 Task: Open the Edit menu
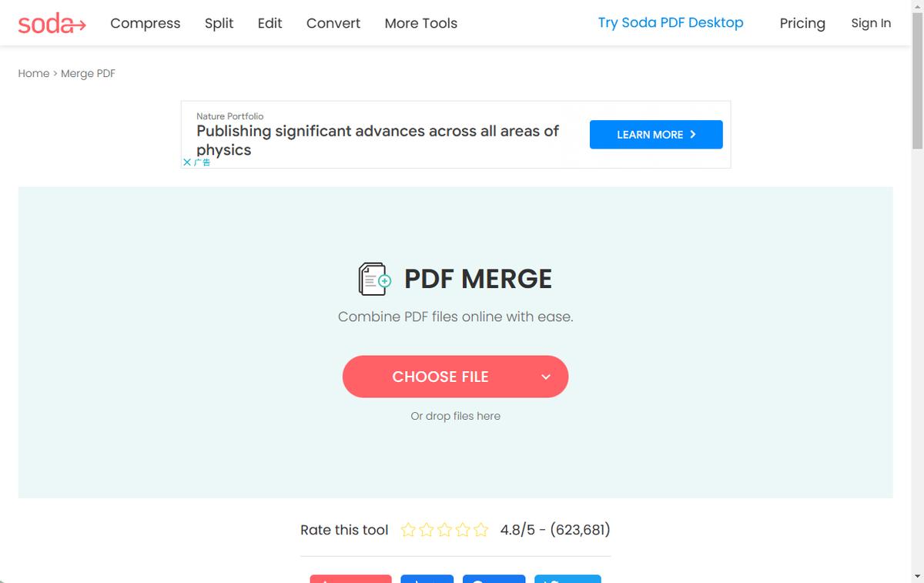[x=269, y=23]
